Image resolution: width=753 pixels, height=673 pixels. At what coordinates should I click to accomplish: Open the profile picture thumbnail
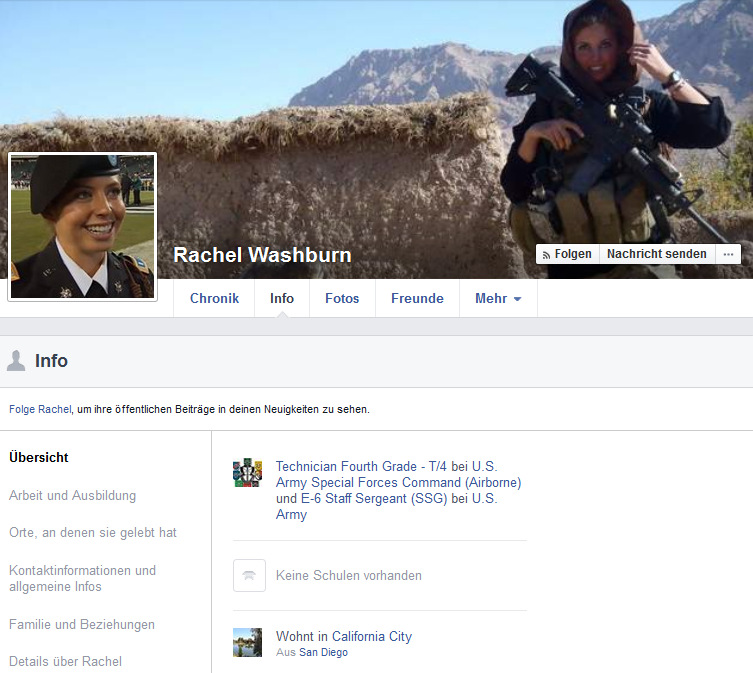pyautogui.click(x=83, y=226)
